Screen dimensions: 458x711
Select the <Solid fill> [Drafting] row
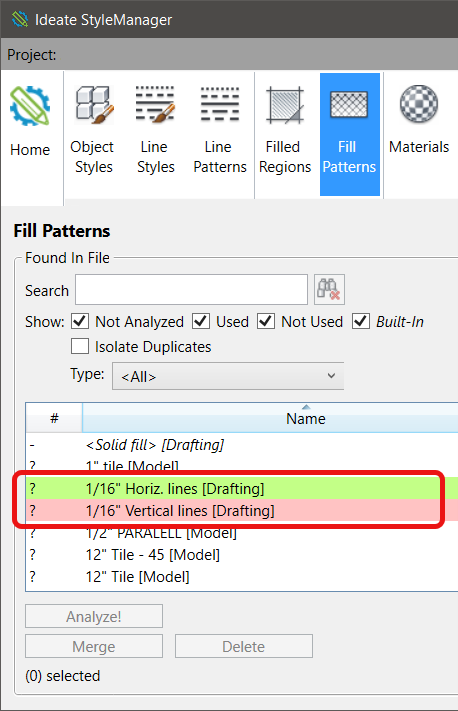point(242,444)
